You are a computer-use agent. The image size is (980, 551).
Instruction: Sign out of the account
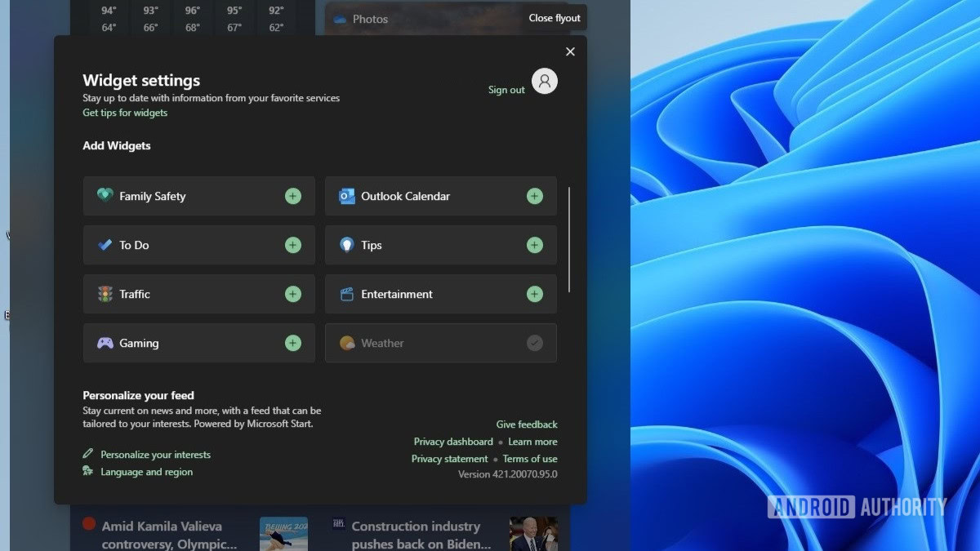(x=506, y=90)
